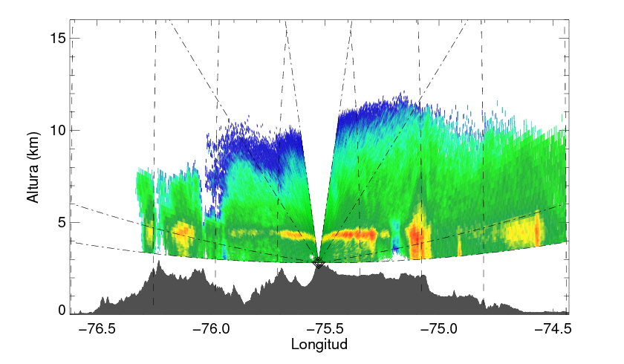This screenshot has width=624, height=364.
Task: Click the red bright band right of radar
Action: [x=353, y=235]
